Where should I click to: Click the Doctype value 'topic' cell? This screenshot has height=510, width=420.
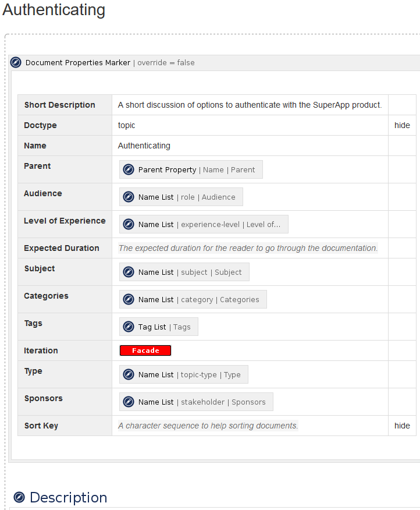pyautogui.click(x=127, y=125)
